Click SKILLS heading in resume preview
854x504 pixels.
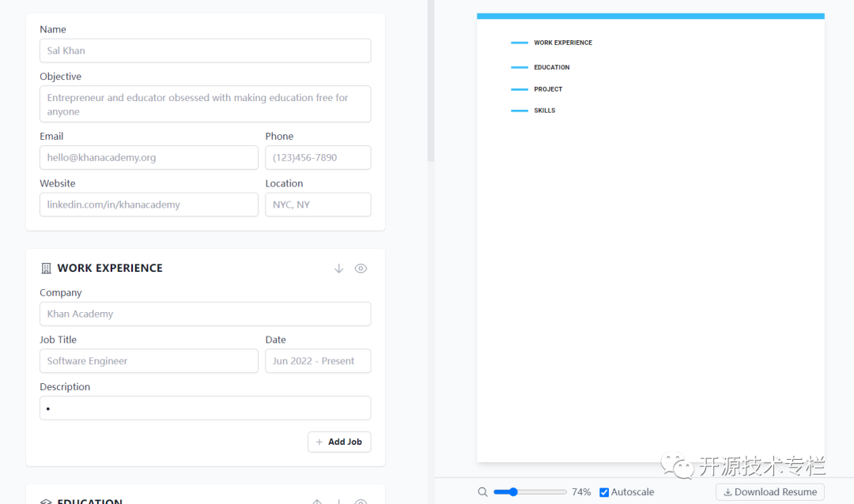[x=545, y=111]
